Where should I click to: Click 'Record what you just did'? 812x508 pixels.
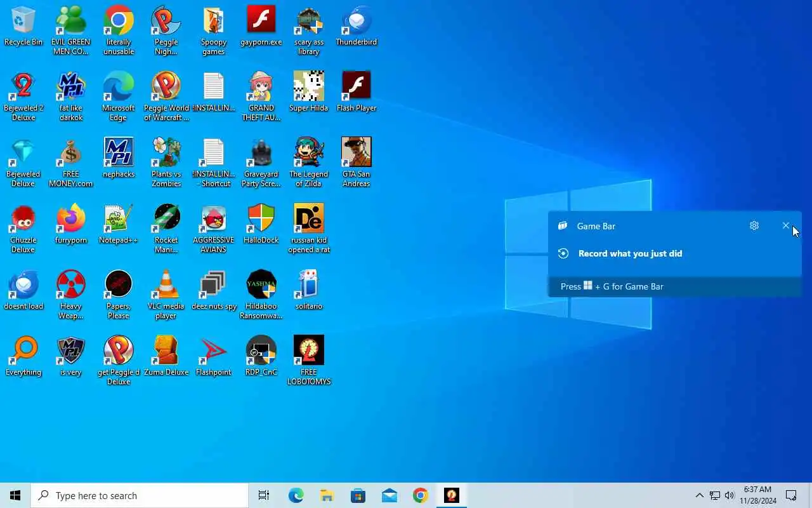click(630, 253)
